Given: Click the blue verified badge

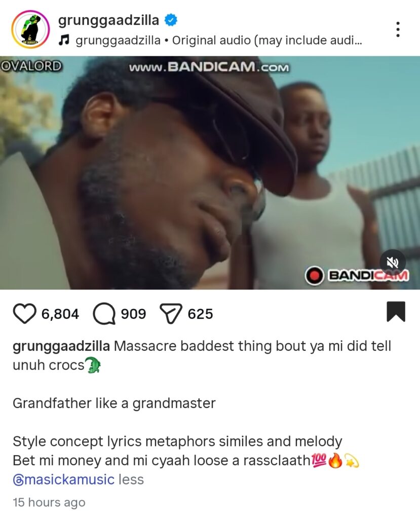Looking at the screenshot, I should click(x=171, y=20).
